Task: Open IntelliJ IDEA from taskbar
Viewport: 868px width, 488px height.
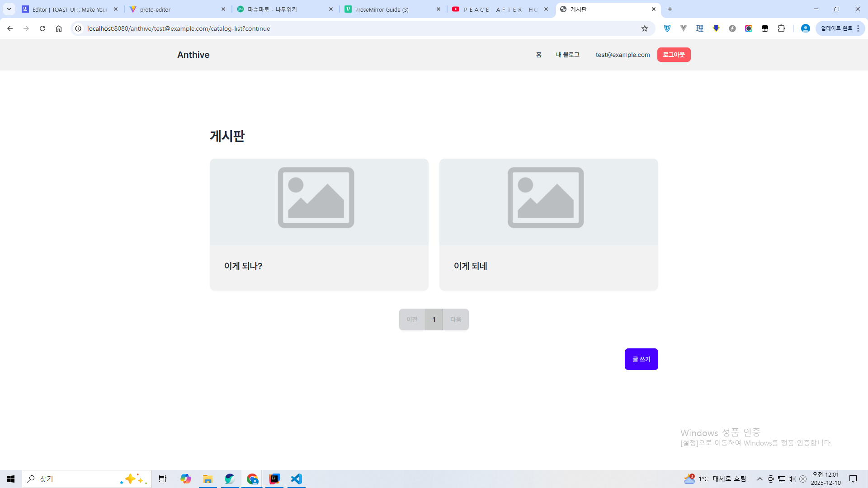Action: click(x=274, y=479)
